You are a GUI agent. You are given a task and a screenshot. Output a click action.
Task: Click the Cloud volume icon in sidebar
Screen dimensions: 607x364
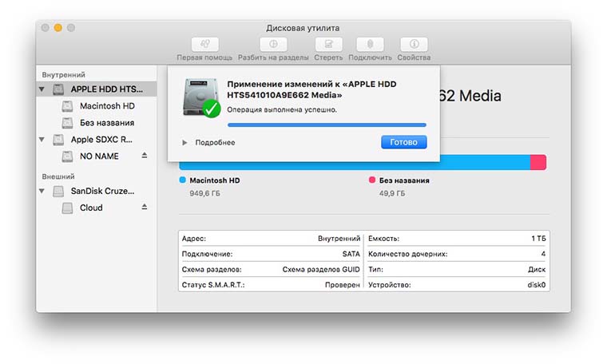pos(67,208)
